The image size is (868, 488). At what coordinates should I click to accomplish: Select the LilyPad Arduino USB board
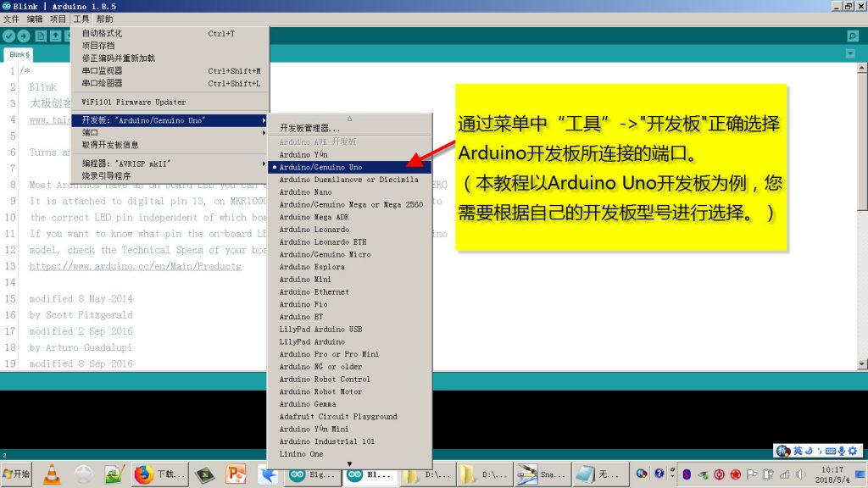349,330
